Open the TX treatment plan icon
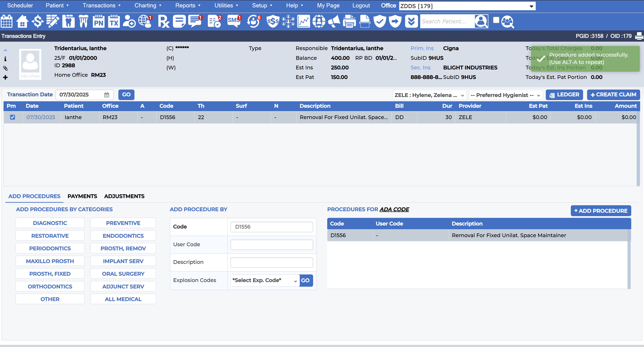 click(x=114, y=21)
